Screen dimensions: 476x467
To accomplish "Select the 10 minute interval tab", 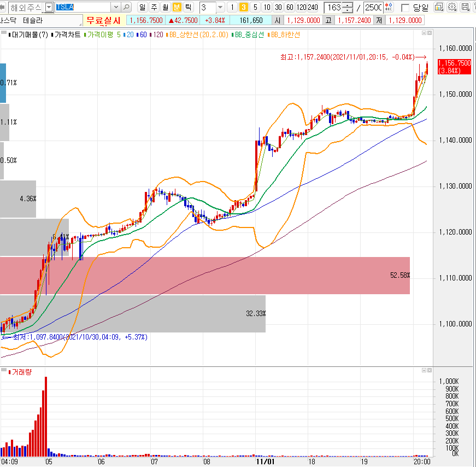I will [x=267, y=7].
